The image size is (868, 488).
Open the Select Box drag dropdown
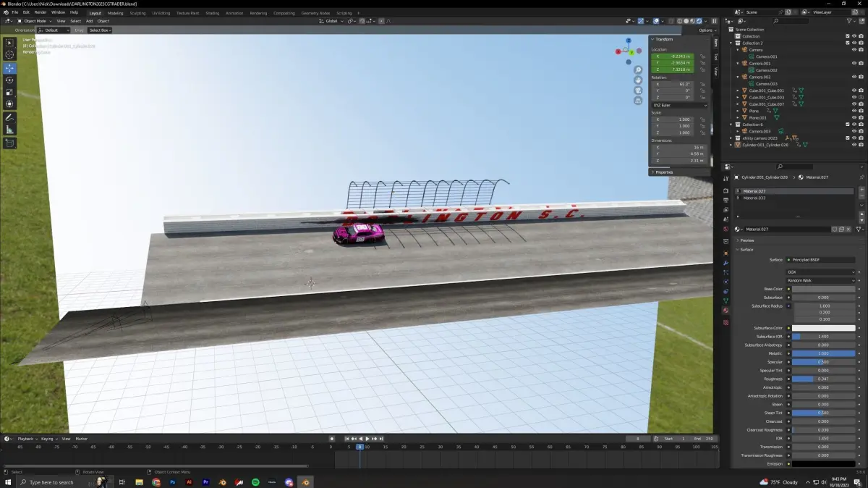pos(100,30)
